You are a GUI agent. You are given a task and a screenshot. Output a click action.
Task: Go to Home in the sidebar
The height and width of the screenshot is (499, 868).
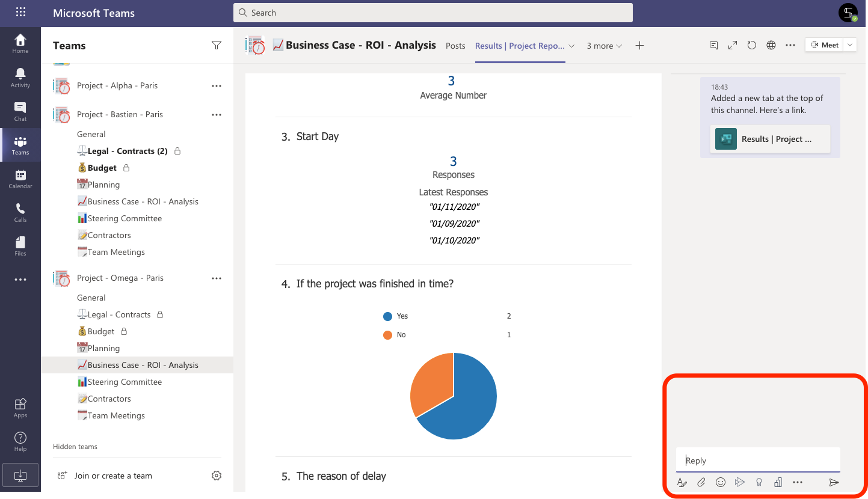(20, 44)
